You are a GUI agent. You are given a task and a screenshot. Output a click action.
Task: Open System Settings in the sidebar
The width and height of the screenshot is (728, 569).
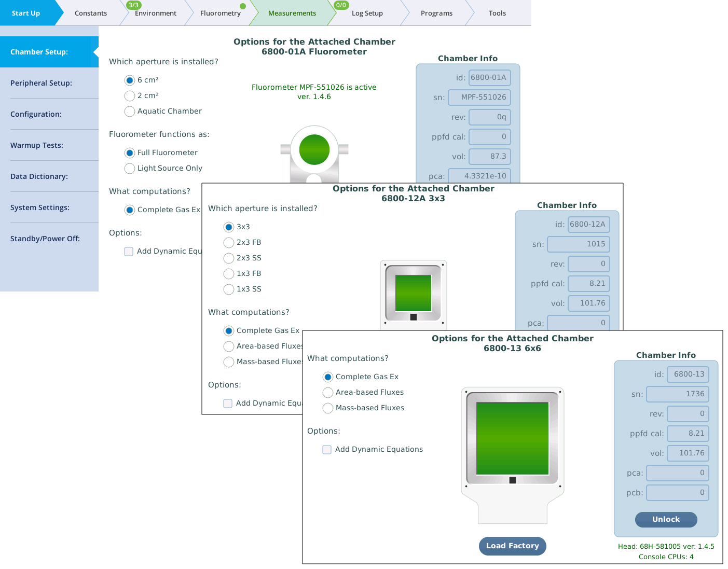(49, 207)
